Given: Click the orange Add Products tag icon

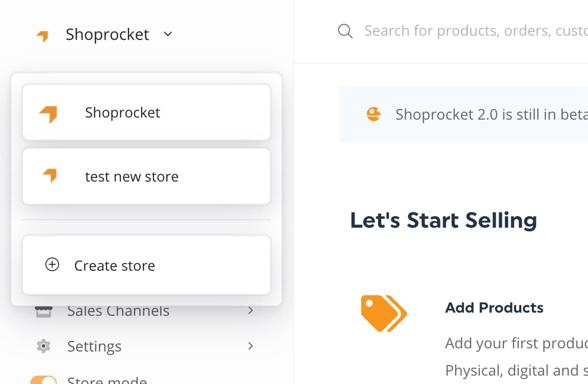Looking at the screenshot, I should point(384,313).
